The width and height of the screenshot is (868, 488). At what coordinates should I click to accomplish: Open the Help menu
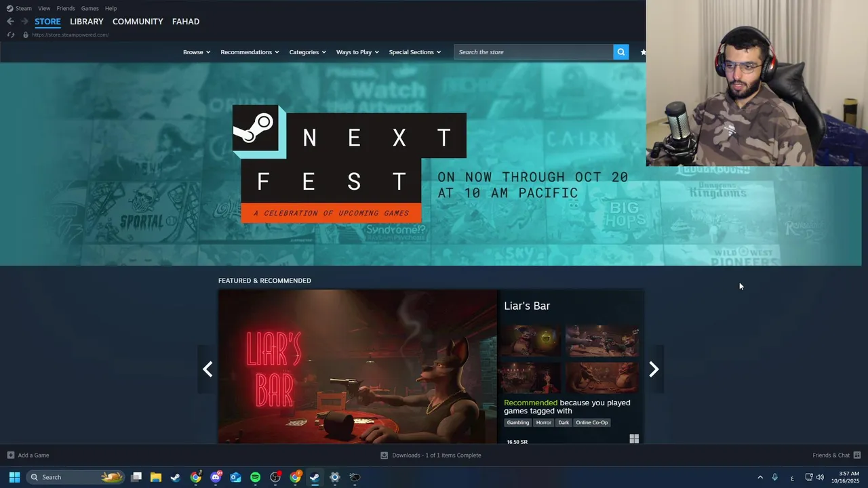[x=111, y=8]
